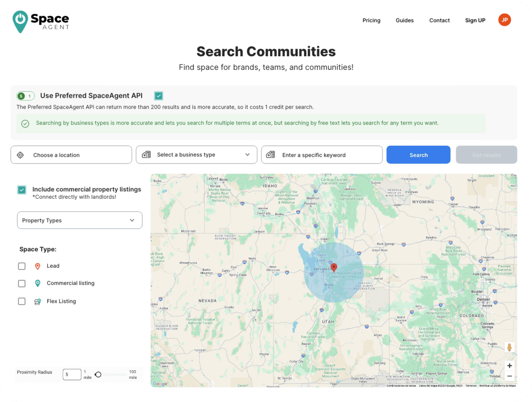Enable the Flex Listing checkbox
Image resolution: width=532 pixels, height=402 pixels.
(x=21, y=301)
